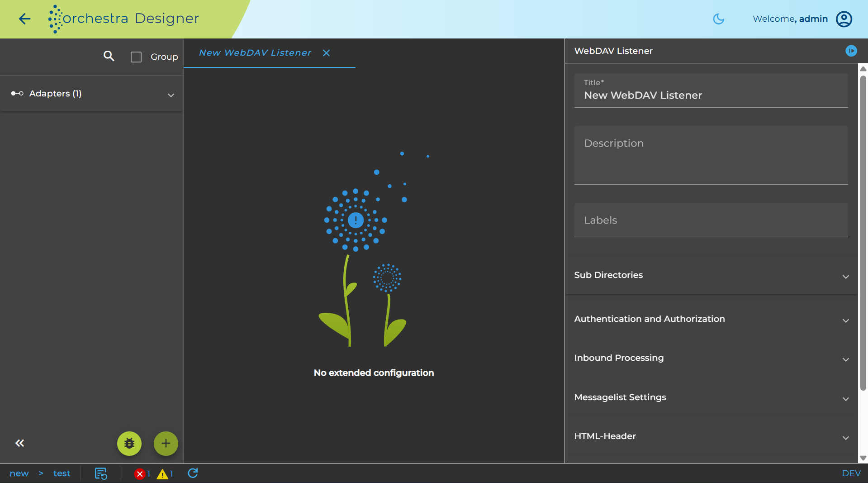Screen dimensions: 868x483
Task: Click the scroll down arrow in properties
Action: click(863, 458)
